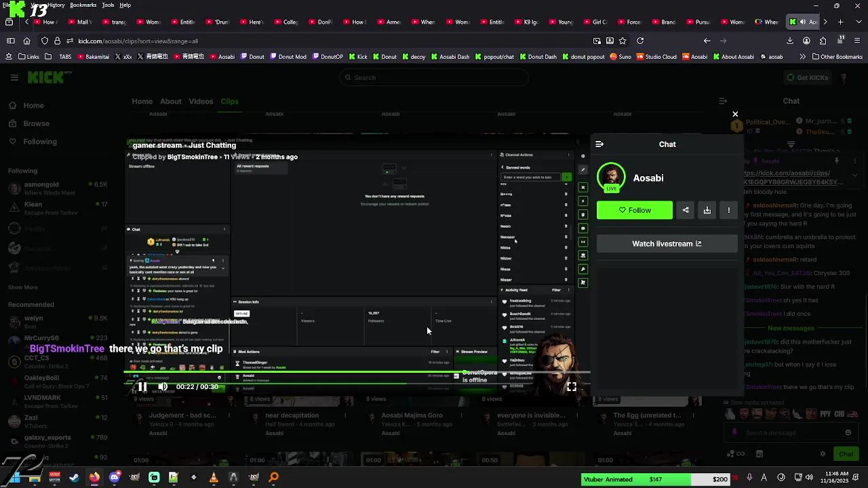
Task: Switch to channel Videos tab
Action: 201,102
